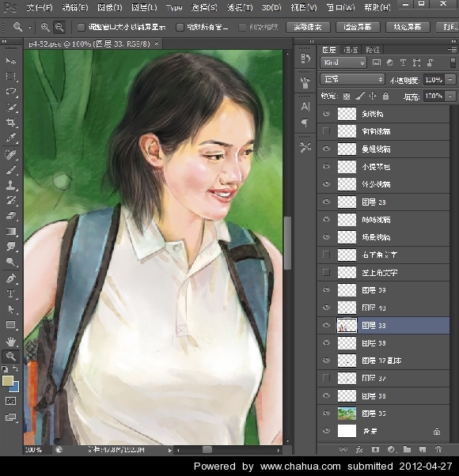Image resolution: width=459 pixels, height=476 pixels.
Task: Select the History Brush tool
Action: tap(10, 201)
